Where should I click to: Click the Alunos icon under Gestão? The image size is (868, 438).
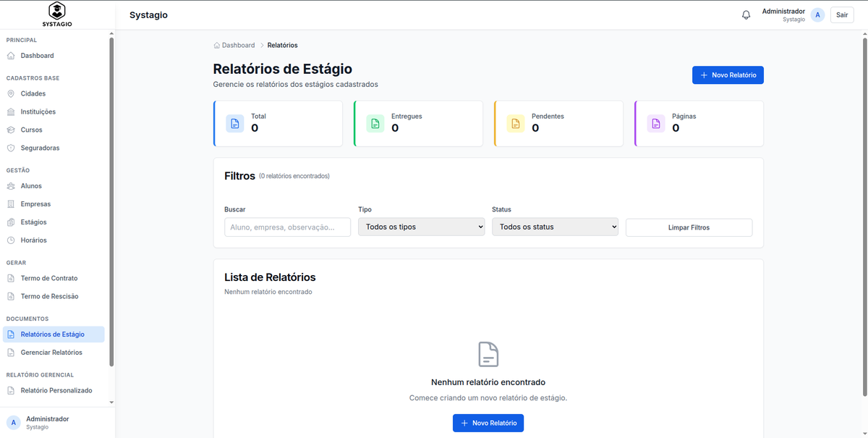pyautogui.click(x=13, y=186)
